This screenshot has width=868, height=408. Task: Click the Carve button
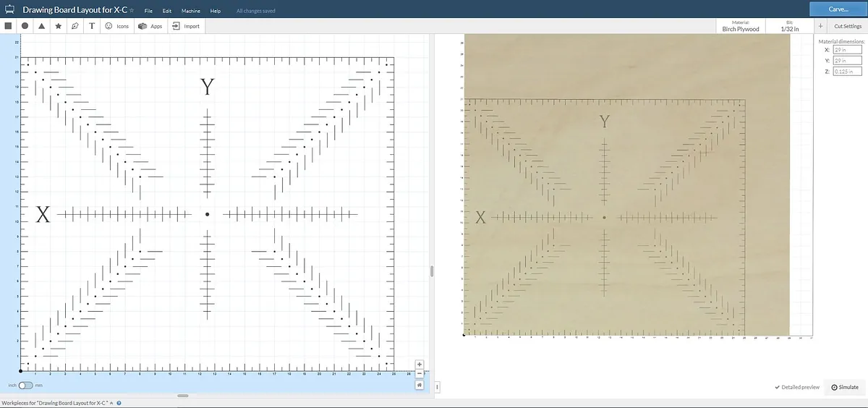coord(838,9)
